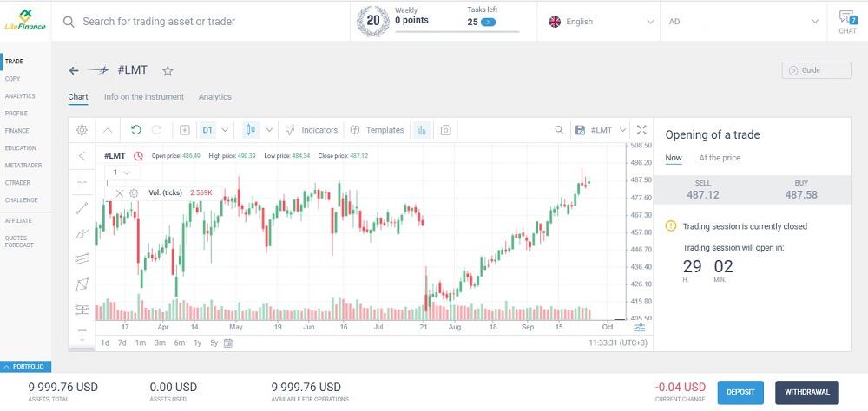Set chart range to 1y
The height and width of the screenshot is (411, 868).
pyautogui.click(x=198, y=343)
